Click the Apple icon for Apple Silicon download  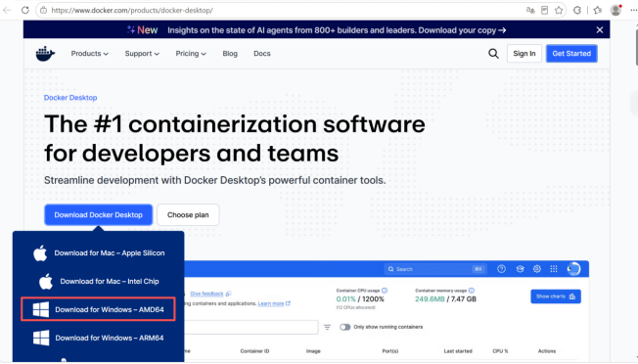[x=40, y=253]
